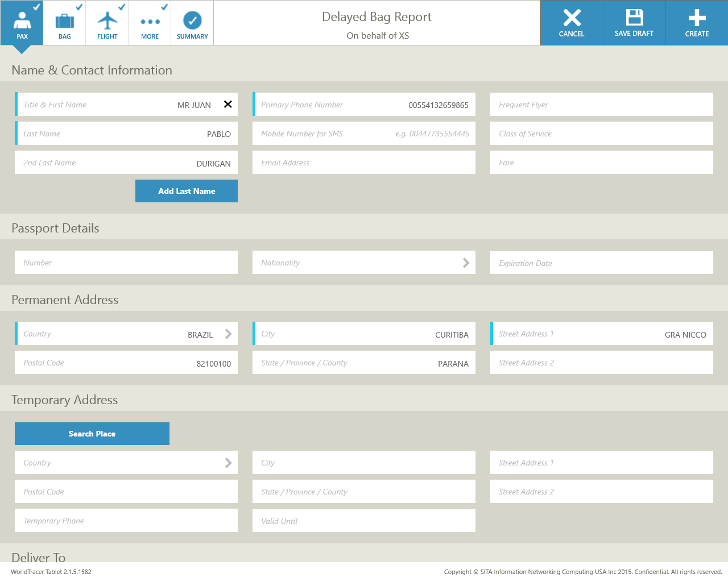Viewport: 728px width, 582px height.
Task: Edit the Last Name field PABLO
Action: [126, 134]
